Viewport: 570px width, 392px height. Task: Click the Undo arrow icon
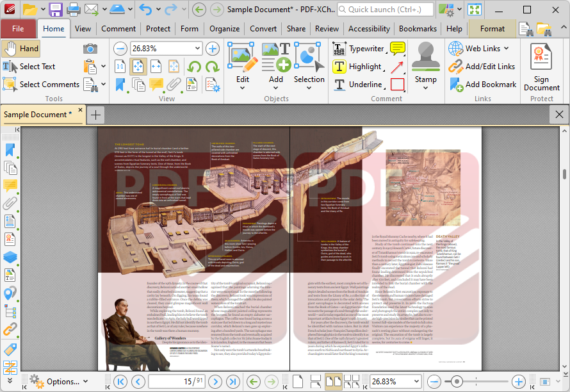[146, 10]
